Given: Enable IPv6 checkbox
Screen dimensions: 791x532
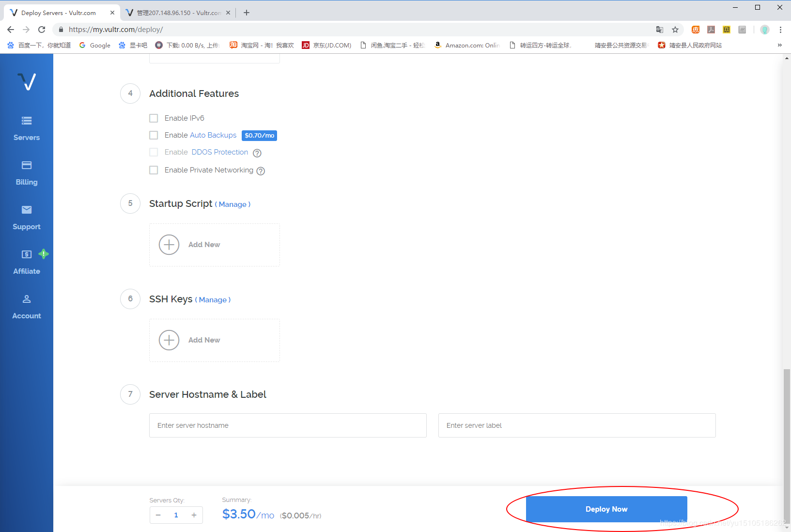Looking at the screenshot, I should 154,118.
